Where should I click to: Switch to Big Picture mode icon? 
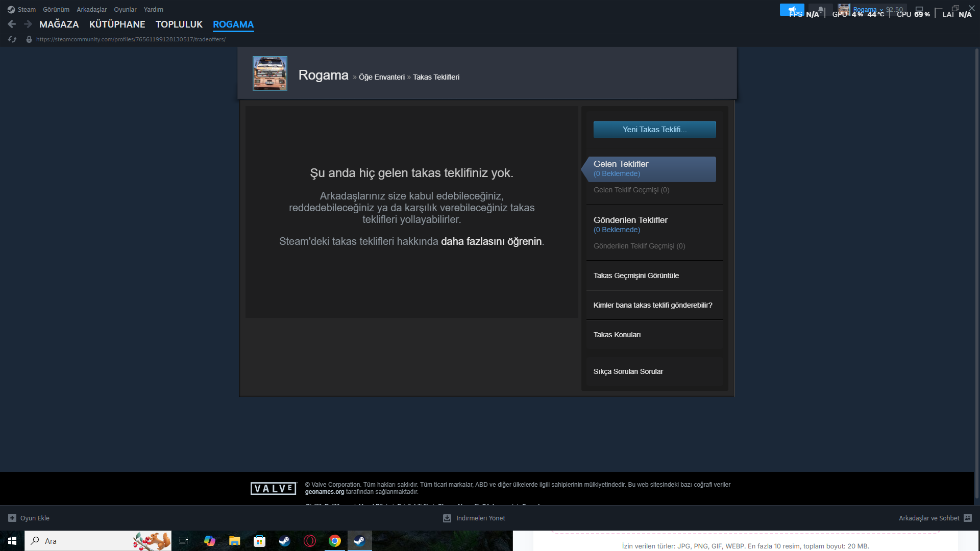click(919, 9)
